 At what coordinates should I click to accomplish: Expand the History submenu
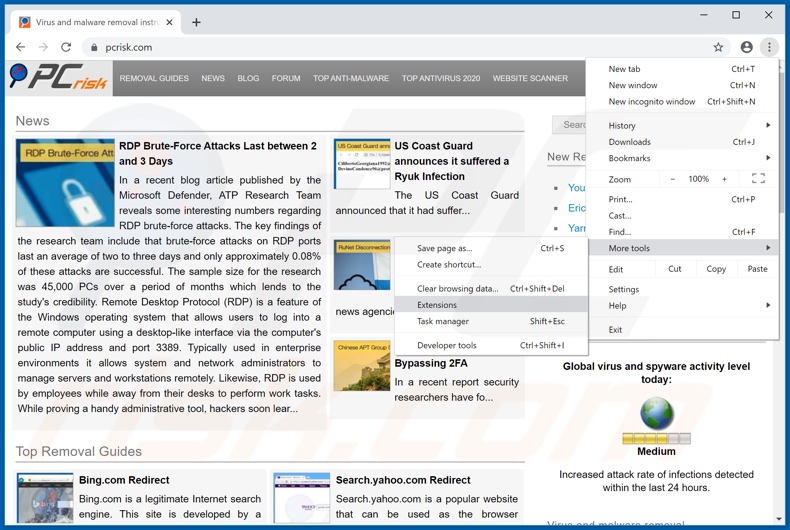pos(690,125)
